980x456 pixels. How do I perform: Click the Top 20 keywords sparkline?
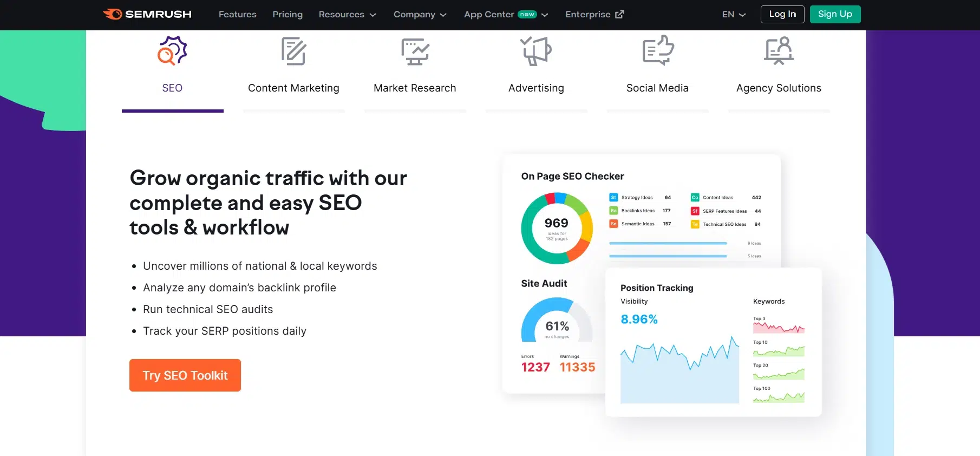[779, 374]
